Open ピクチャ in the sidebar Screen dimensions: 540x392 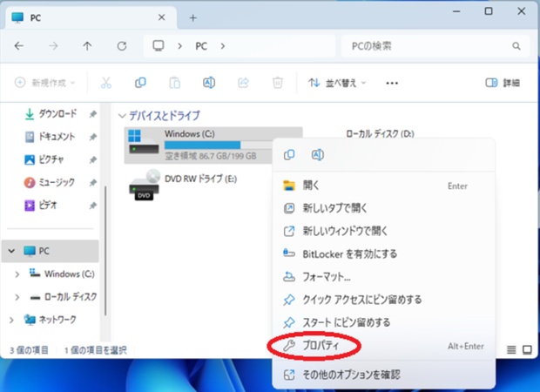point(44,159)
